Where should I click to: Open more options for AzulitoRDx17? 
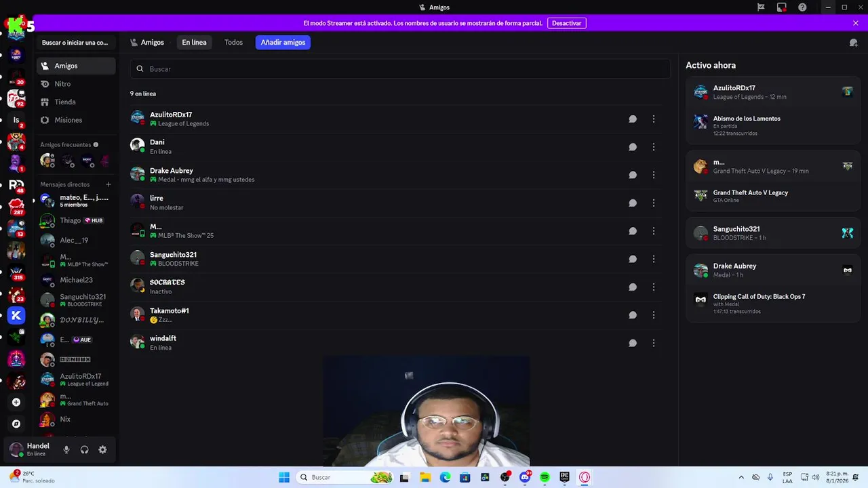653,119
